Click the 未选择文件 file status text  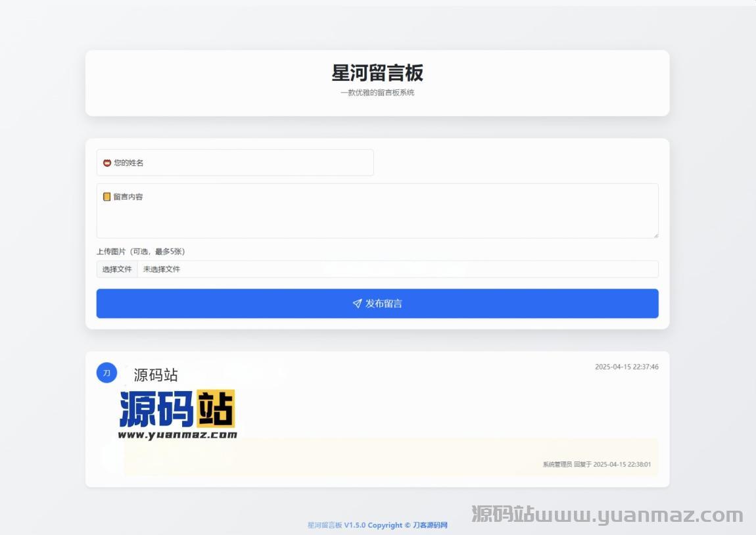(162, 269)
